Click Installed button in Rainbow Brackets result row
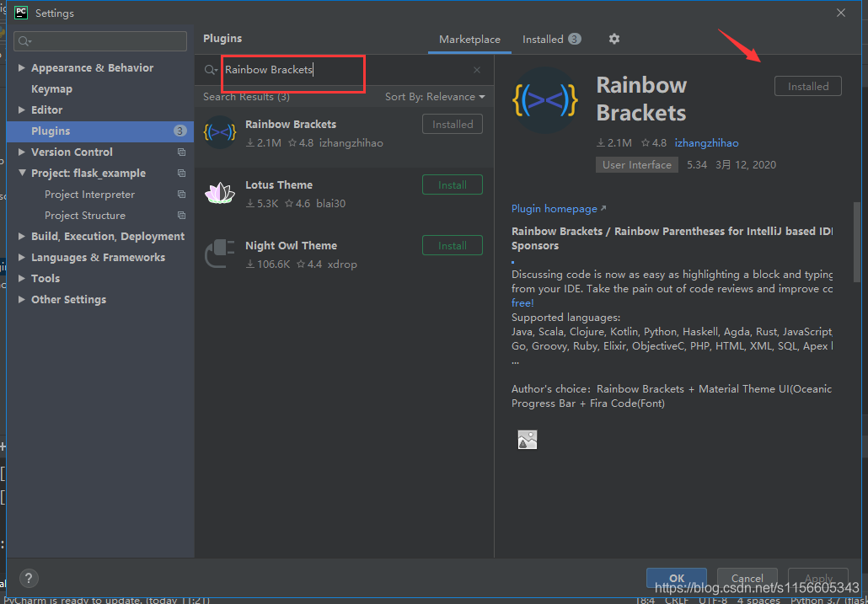The height and width of the screenshot is (604, 868). point(453,125)
